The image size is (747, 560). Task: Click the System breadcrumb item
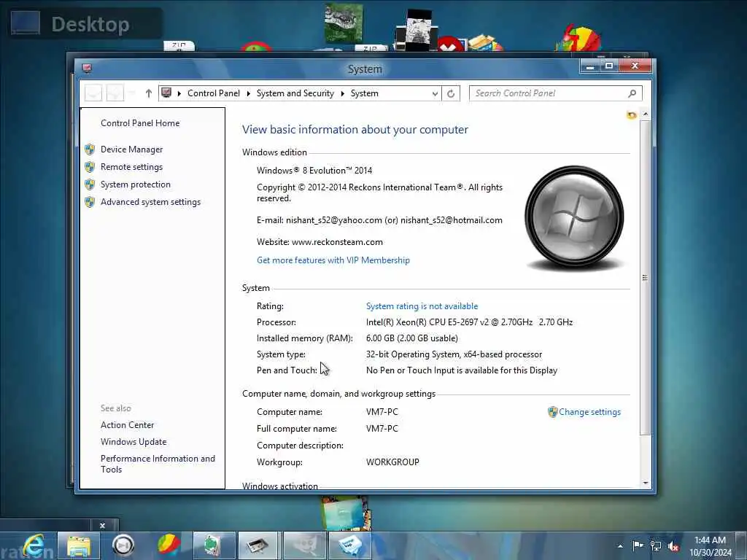[365, 93]
